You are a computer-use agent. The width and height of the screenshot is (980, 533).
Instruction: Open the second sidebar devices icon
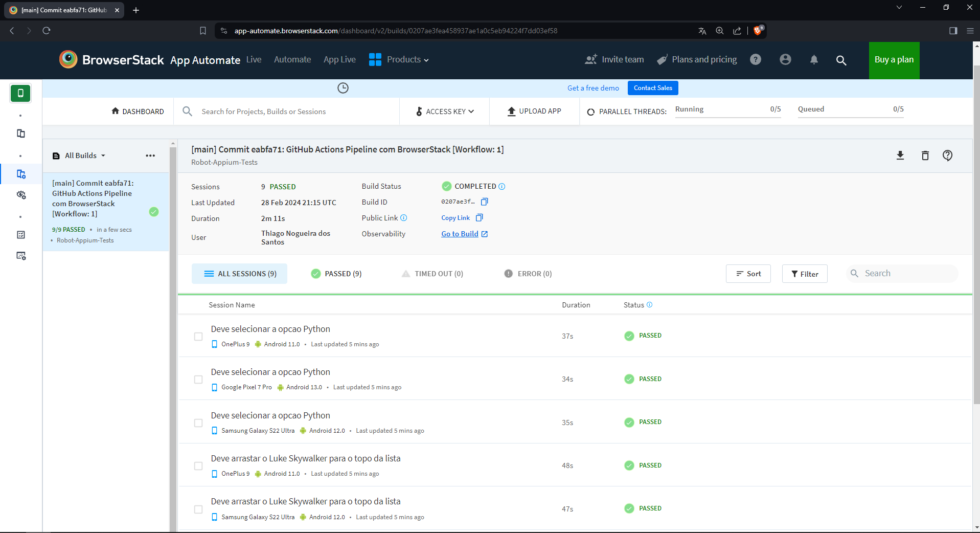click(x=21, y=134)
